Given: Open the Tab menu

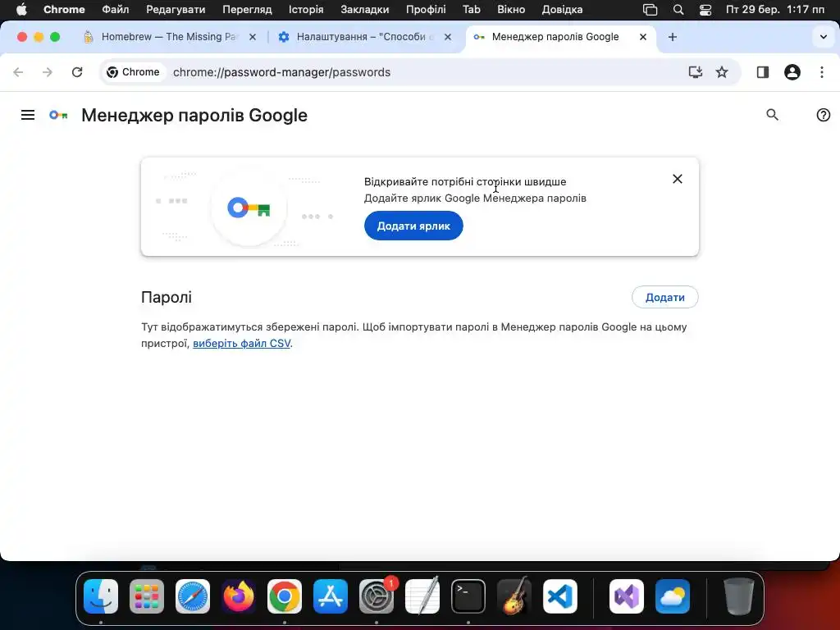Looking at the screenshot, I should pyautogui.click(x=472, y=10).
